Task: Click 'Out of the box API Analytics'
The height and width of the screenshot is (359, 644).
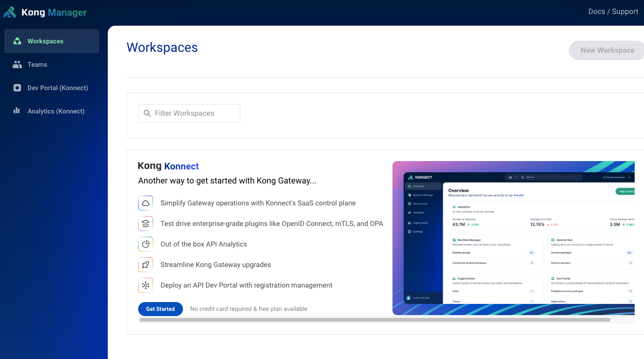Action: pos(204,244)
